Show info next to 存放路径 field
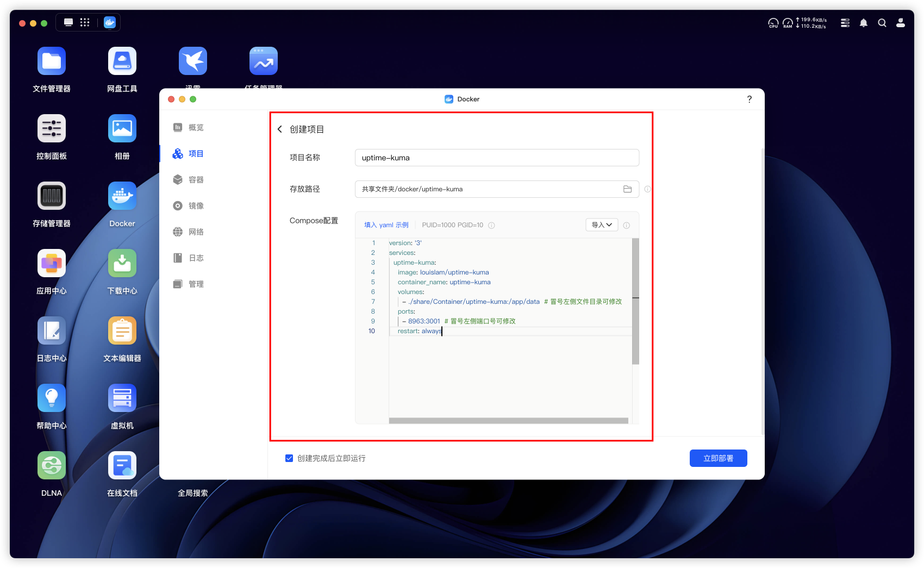Image resolution: width=924 pixels, height=568 pixels. click(647, 189)
